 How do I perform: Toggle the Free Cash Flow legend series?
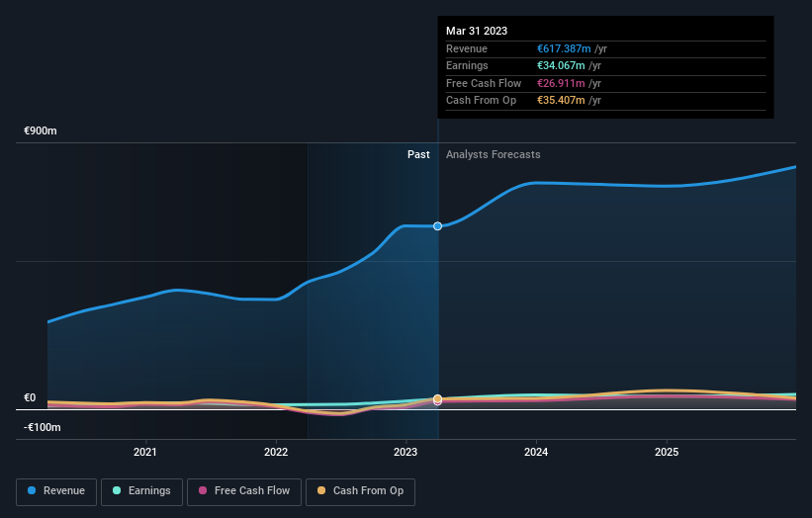[x=244, y=491]
